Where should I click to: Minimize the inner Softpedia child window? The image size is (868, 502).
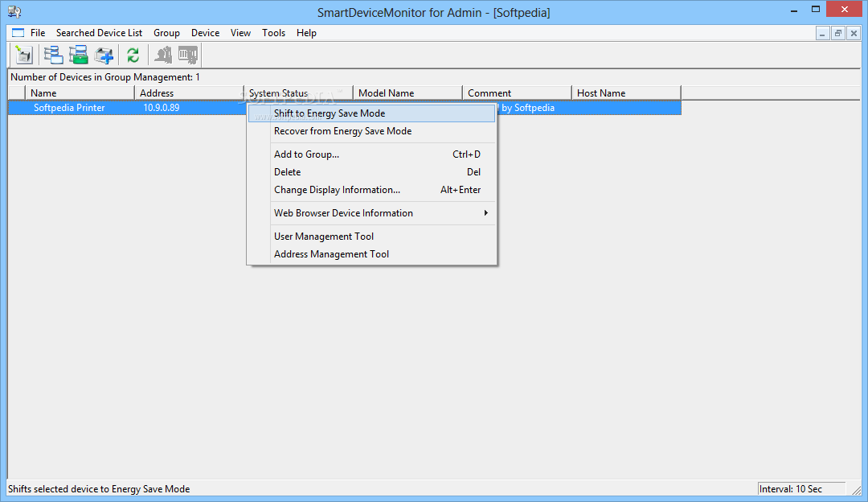coord(823,34)
